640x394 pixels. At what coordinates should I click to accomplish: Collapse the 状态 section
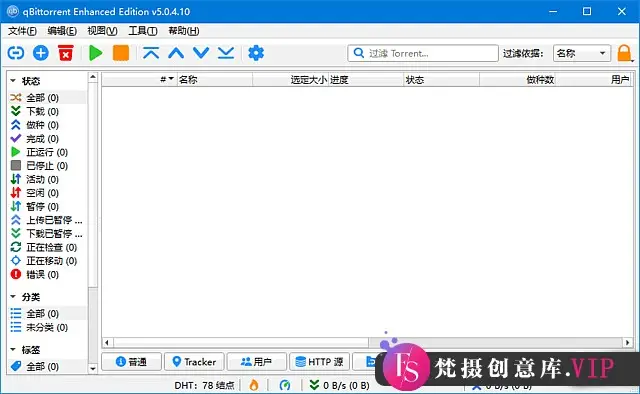13,81
